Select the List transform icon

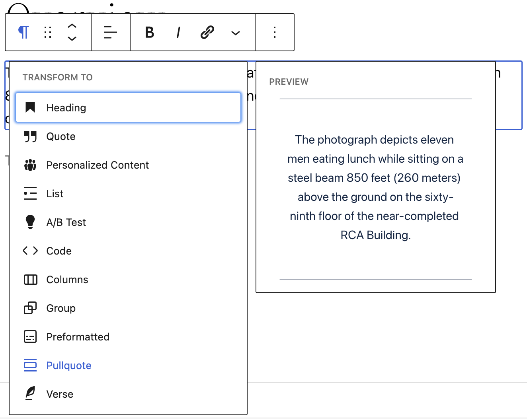click(x=30, y=194)
